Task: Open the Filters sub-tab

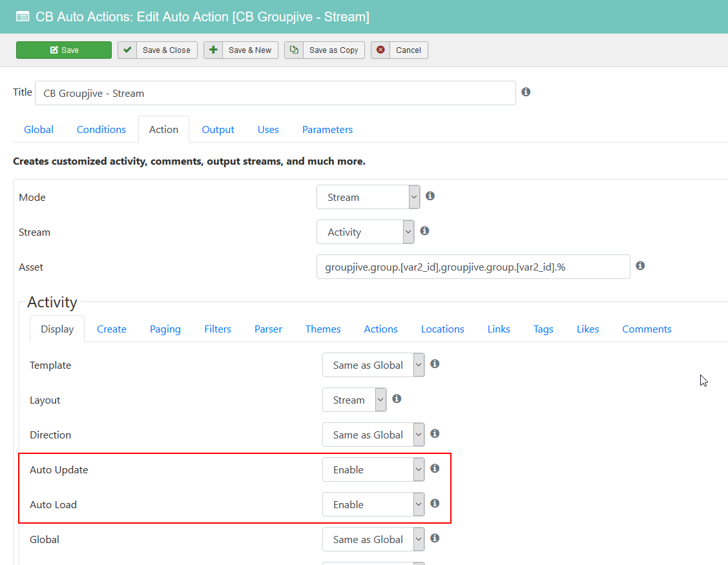Action: [x=218, y=329]
